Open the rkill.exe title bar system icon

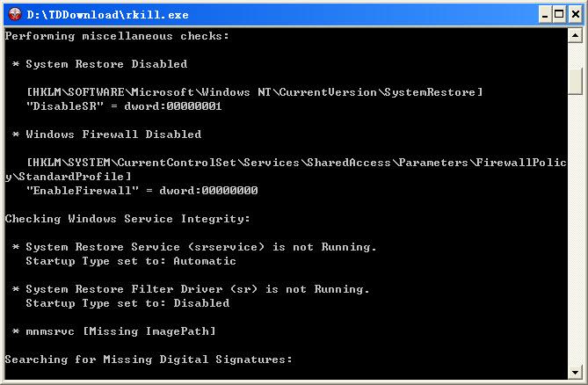click(13, 13)
